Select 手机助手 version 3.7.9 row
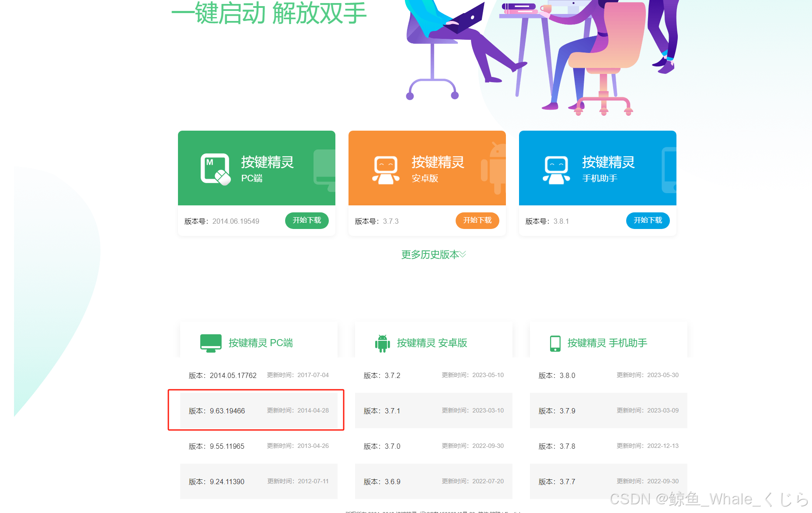 [609, 411]
